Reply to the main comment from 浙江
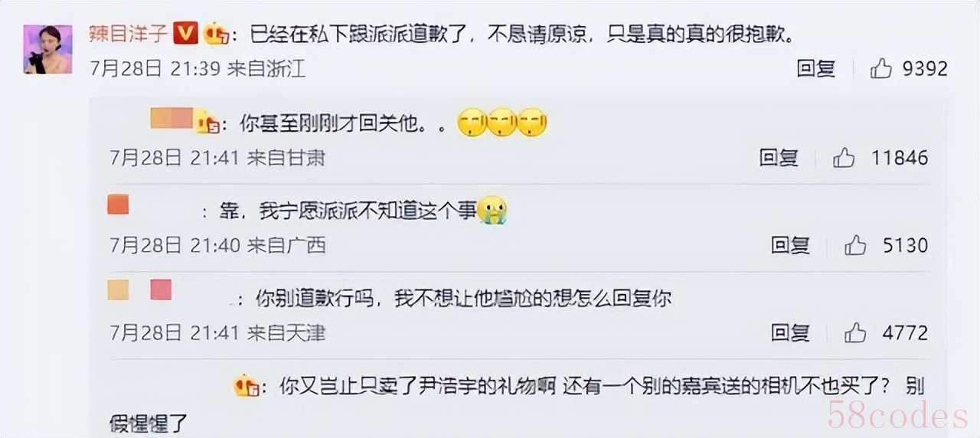Viewport: 980px width, 438px height. [x=815, y=68]
